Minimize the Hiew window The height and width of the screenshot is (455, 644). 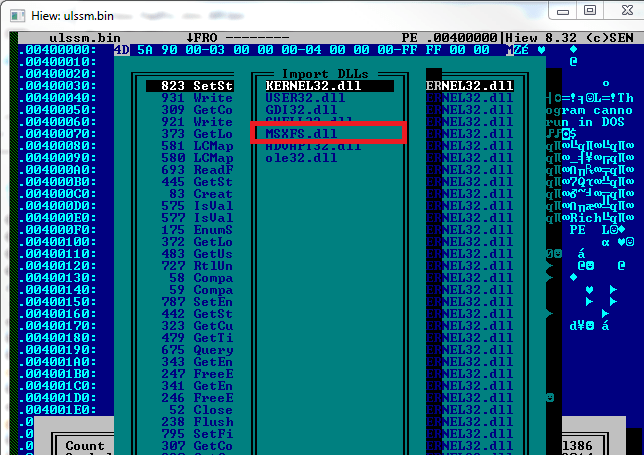pos(563,10)
